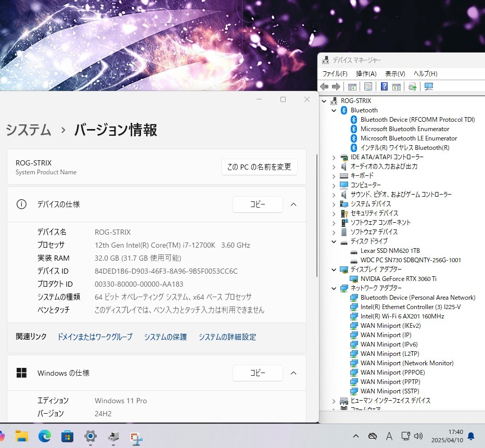The width and height of the screenshot is (485, 448).
Task: Select WAN Miniport (PPPOE) adapter
Action: pyautogui.click(x=392, y=373)
